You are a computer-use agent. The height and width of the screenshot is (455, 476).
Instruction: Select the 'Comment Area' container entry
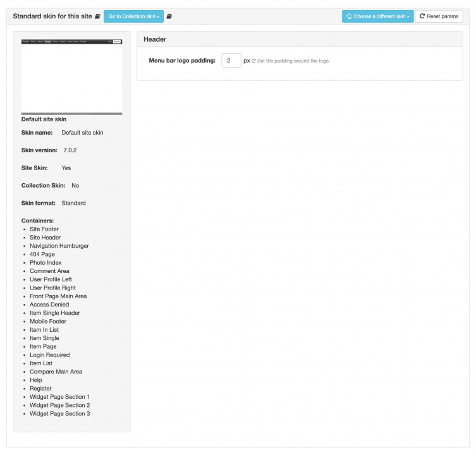tap(49, 271)
